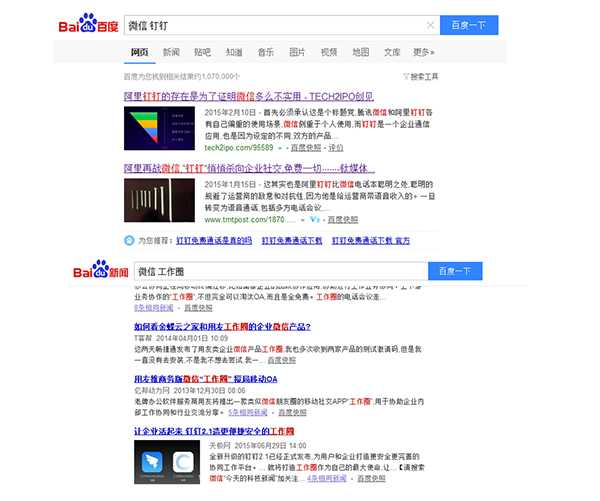Click the DingTalk app icons thumbnail
This screenshot has height=501, width=600.
167,462
